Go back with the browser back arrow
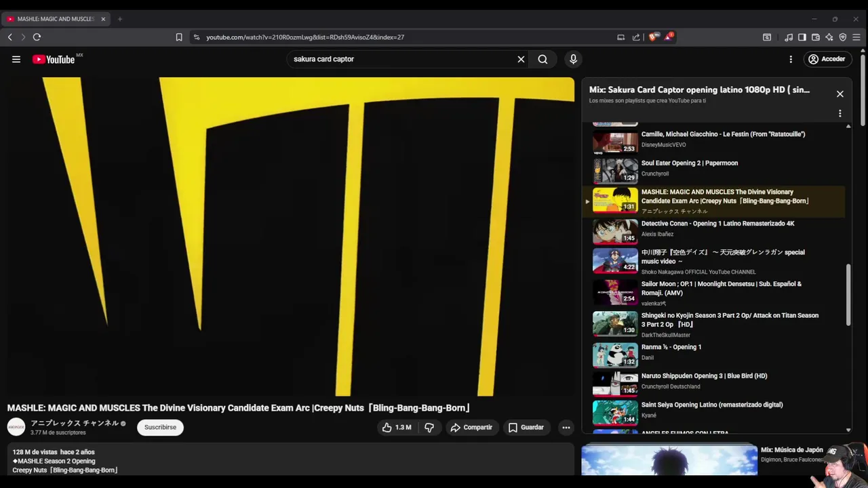Viewport: 868px width, 488px height. [x=9, y=37]
